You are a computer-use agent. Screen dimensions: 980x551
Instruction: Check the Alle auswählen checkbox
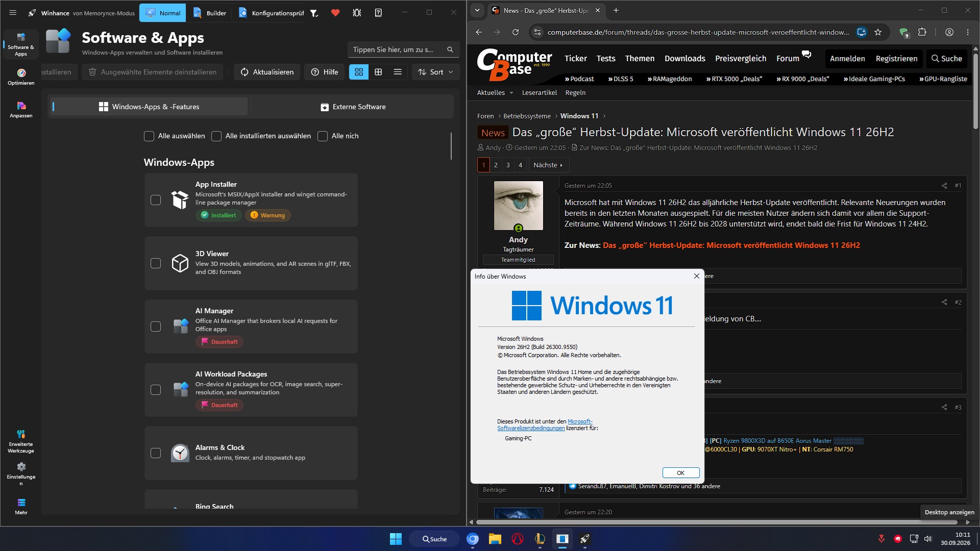[x=149, y=136]
